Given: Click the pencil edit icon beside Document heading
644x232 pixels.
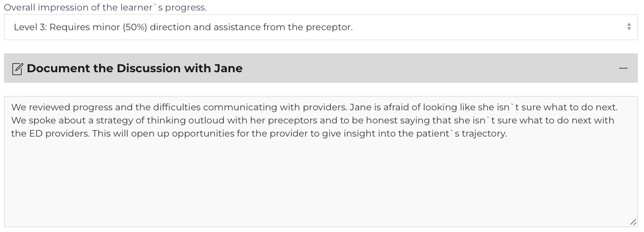Looking at the screenshot, I should (17, 69).
